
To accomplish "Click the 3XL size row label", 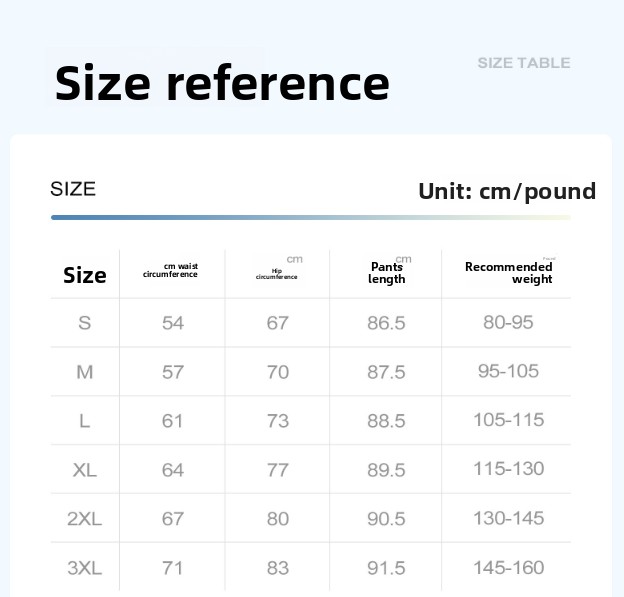I will point(84,568).
